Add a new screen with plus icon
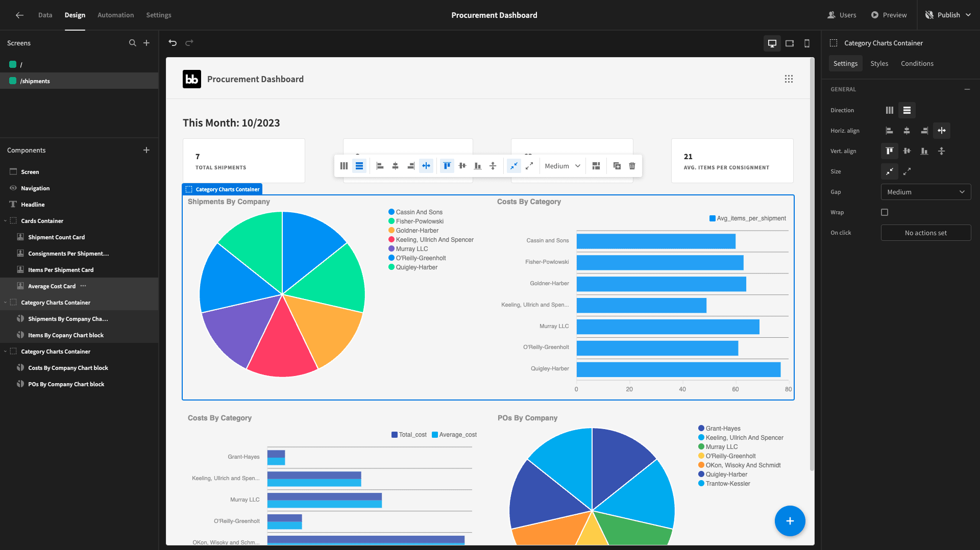Viewport: 980px width, 550px height. 146,43
